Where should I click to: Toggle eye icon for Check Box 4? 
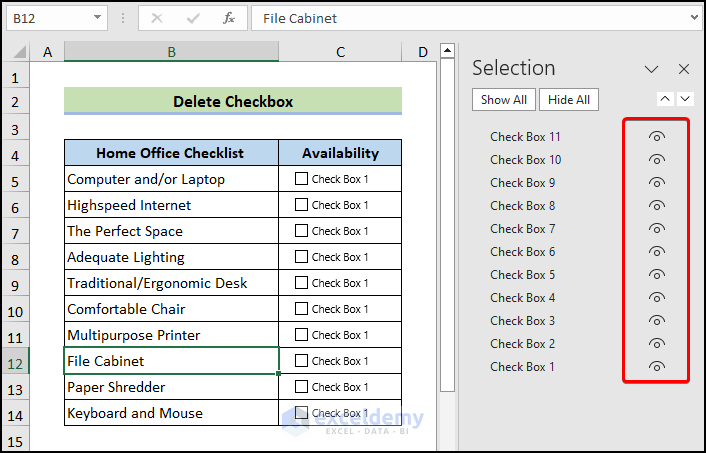pos(657,298)
